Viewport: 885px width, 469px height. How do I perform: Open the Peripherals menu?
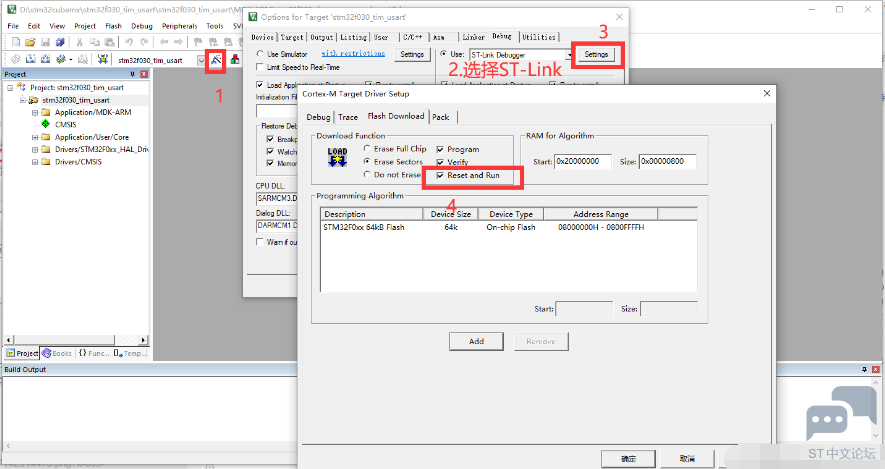pos(179,26)
